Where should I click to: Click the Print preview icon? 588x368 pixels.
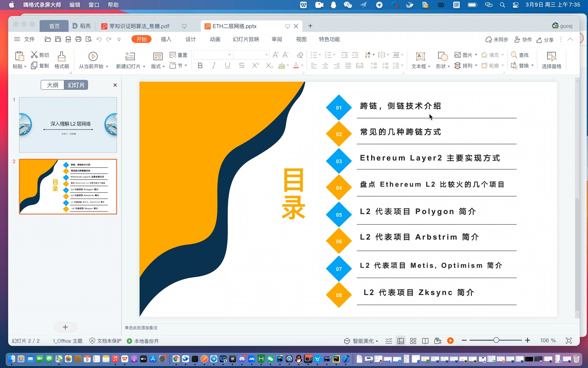pos(89,39)
